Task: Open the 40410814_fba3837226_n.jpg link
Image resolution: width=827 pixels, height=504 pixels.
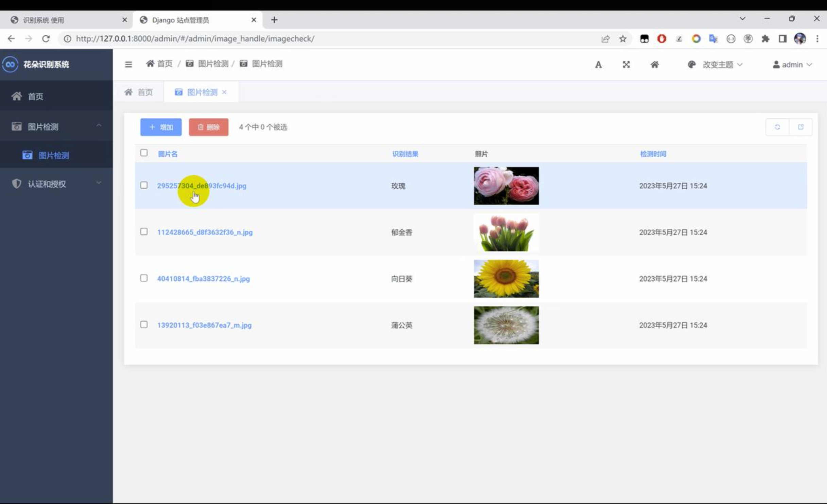Action: (203, 279)
